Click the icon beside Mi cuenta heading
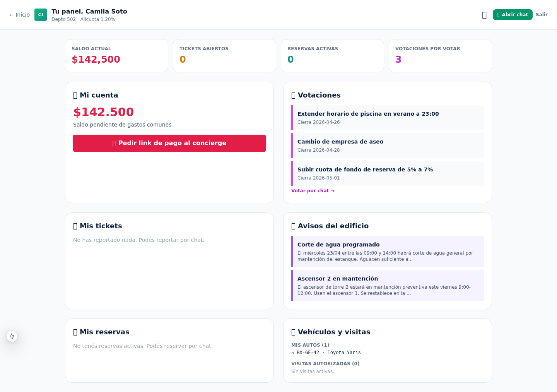557x392 pixels. [x=75, y=96]
